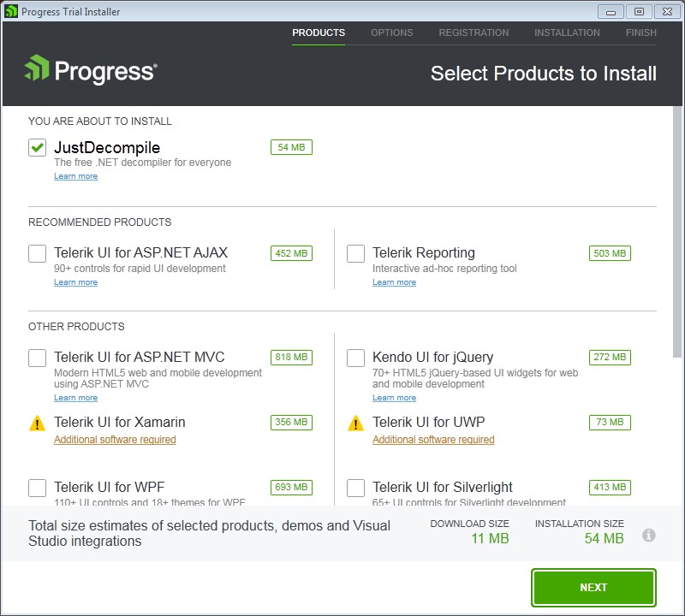The width and height of the screenshot is (685, 616).
Task: Click the 818 MB badge for Telerik UI for ASP.NET MVC
Action: [291, 357]
